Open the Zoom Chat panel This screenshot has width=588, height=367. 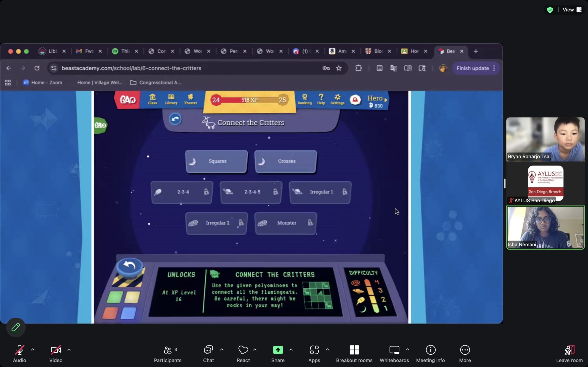point(208,350)
